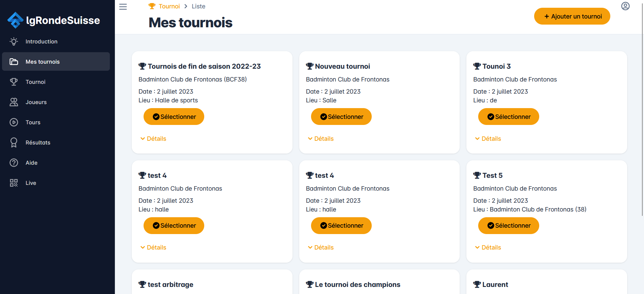Screen dimensions: 644x294
Task: Open the Tournoi breadcrumb link
Action: click(x=169, y=6)
